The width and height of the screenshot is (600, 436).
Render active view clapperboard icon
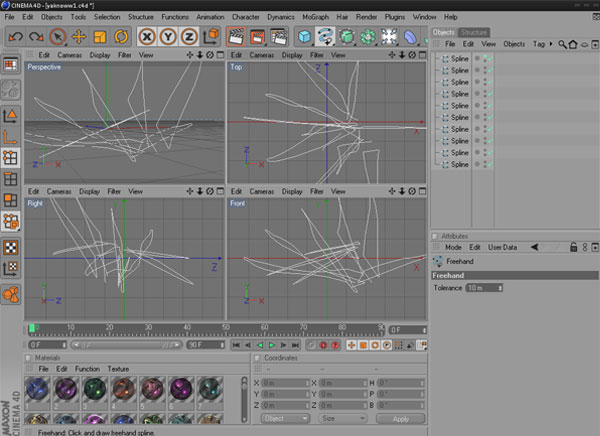click(236, 37)
